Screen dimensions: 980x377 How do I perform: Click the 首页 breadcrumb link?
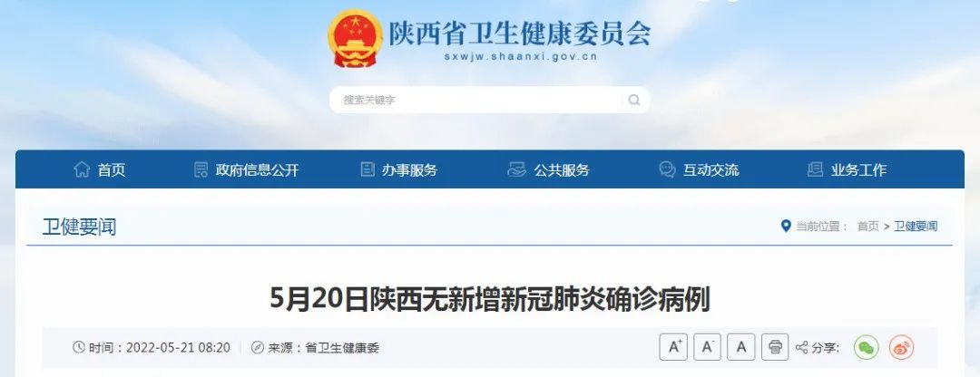tap(867, 227)
